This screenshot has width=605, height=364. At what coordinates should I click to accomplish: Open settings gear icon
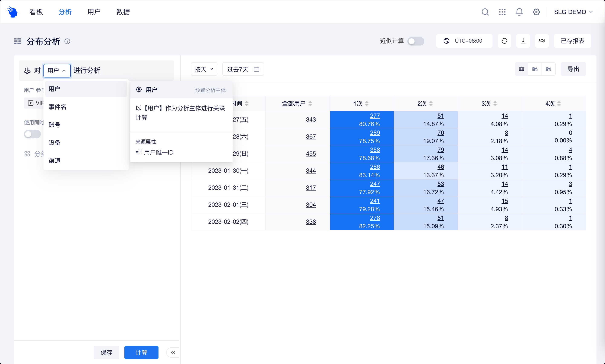tap(536, 12)
